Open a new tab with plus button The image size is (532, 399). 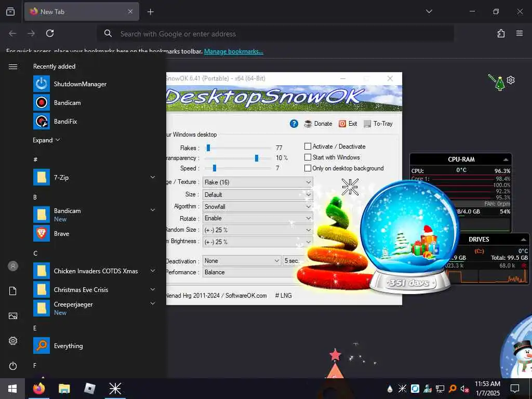coord(150,12)
